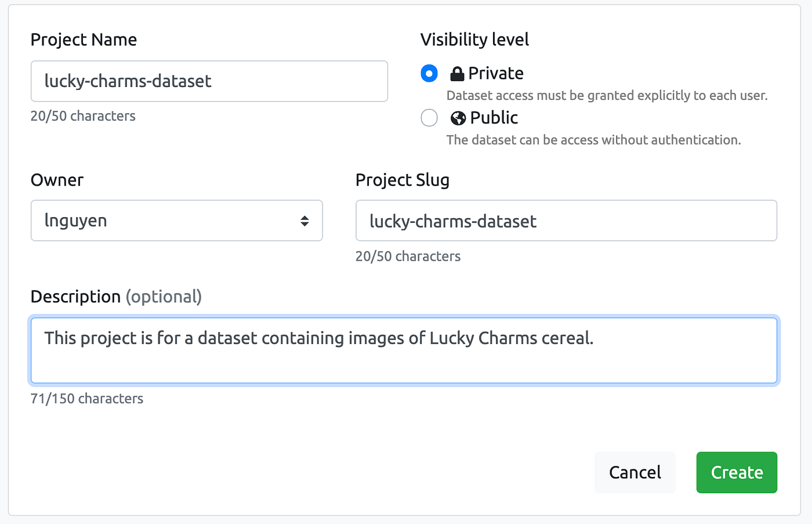Click the '71/150 characters' counter text
The image size is (812, 524).
pyautogui.click(x=87, y=399)
